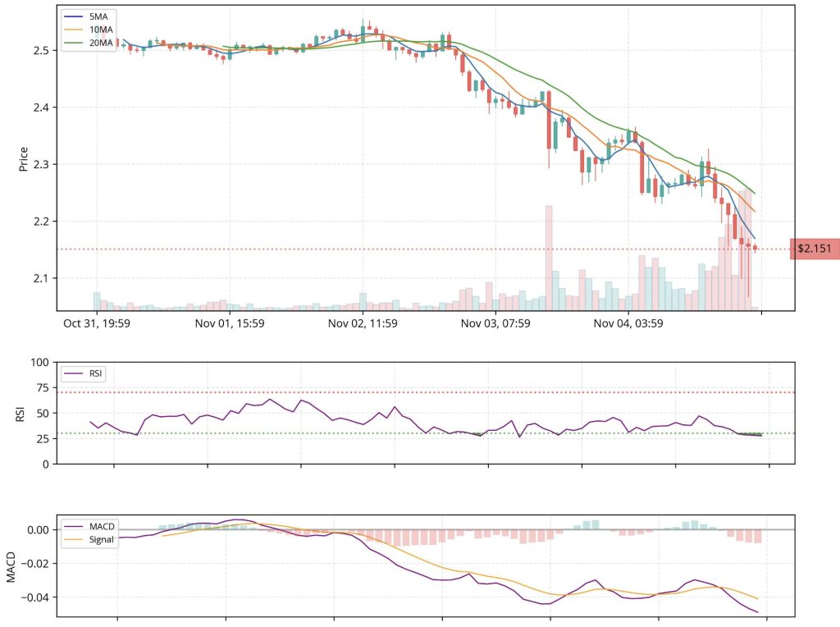
Task: Click the 10MA legend entry
Action: 88,30
